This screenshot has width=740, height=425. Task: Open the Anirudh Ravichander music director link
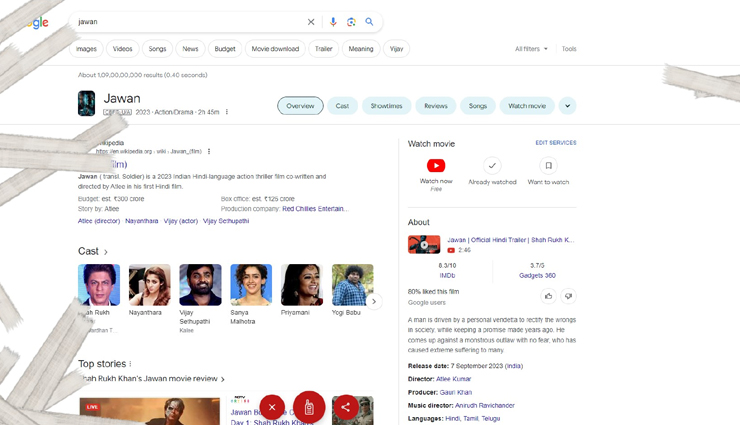(x=485, y=405)
